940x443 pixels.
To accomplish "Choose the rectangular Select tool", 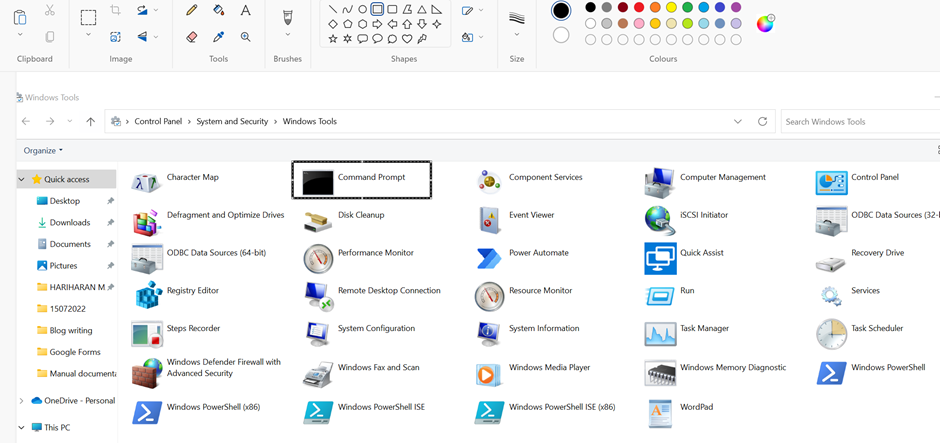I will pyautogui.click(x=88, y=17).
